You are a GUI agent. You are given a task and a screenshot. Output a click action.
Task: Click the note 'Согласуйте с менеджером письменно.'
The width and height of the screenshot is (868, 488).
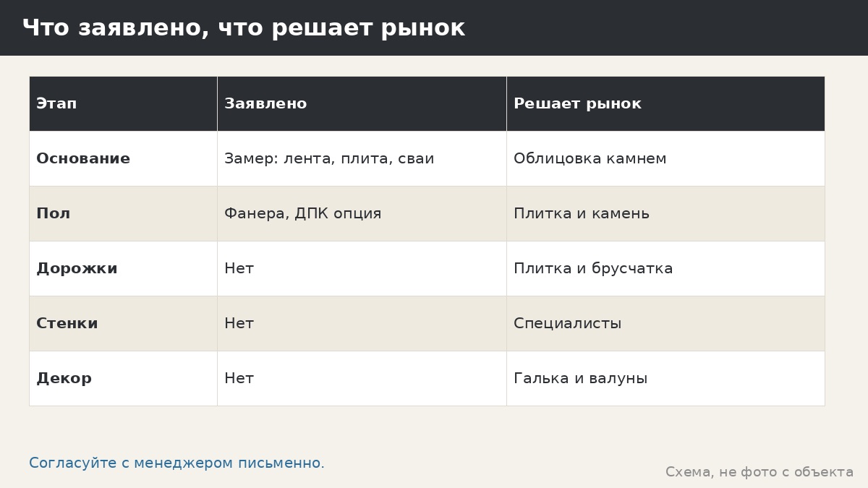coord(176,463)
